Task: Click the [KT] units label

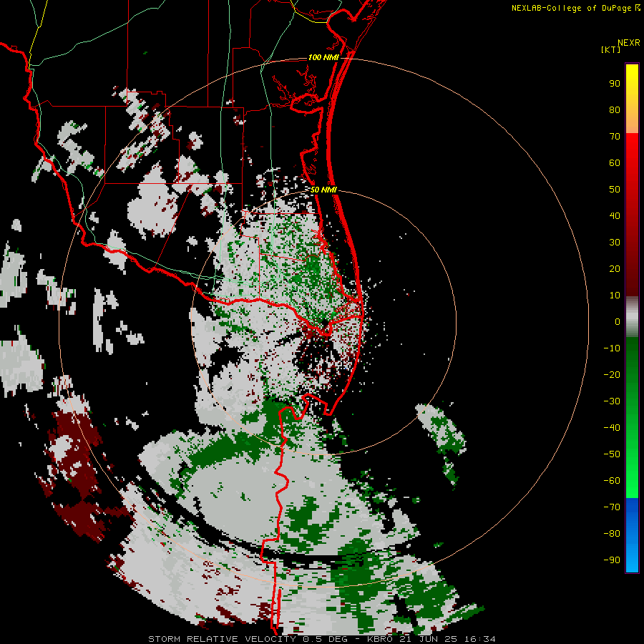Action: (x=611, y=49)
